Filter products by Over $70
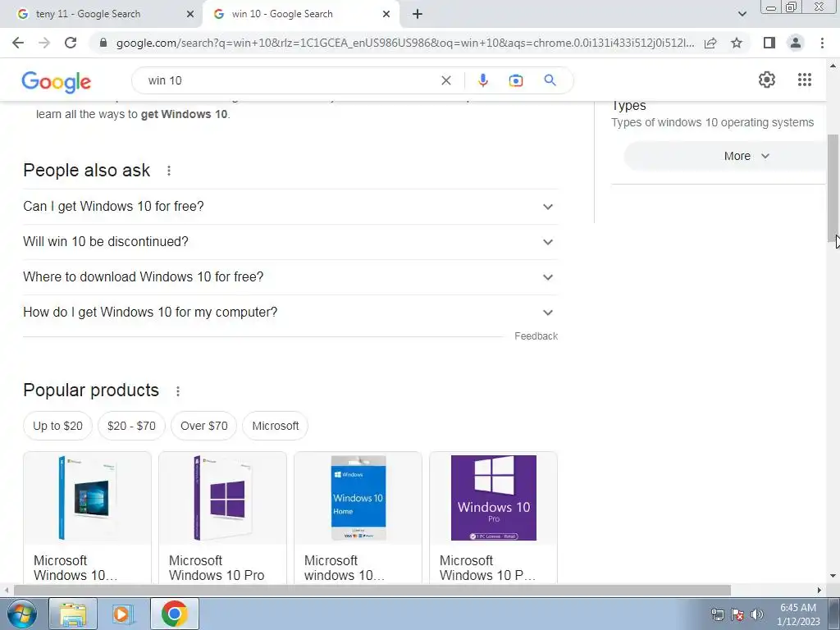Image resolution: width=840 pixels, height=630 pixels. 203,426
